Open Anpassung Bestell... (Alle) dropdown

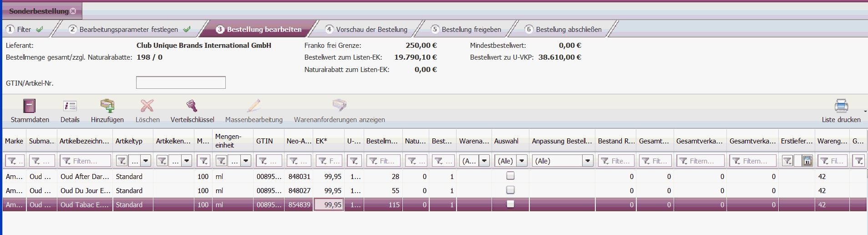(588, 161)
